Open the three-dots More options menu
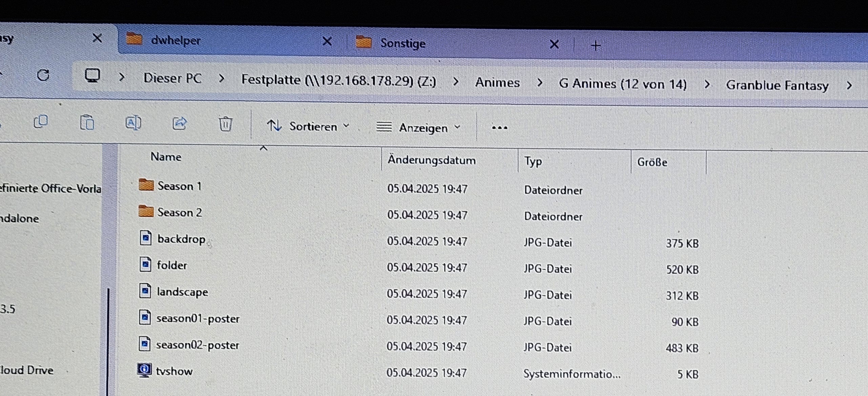This screenshot has height=396, width=868. pyautogui.click(x=499, y=128)
